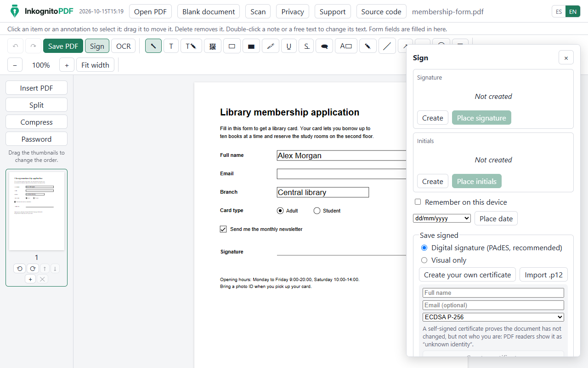Image resolution: width=588 pixels, height=368 pixels.
Task: Choose the Visual only save option
Action: [424, 260]
